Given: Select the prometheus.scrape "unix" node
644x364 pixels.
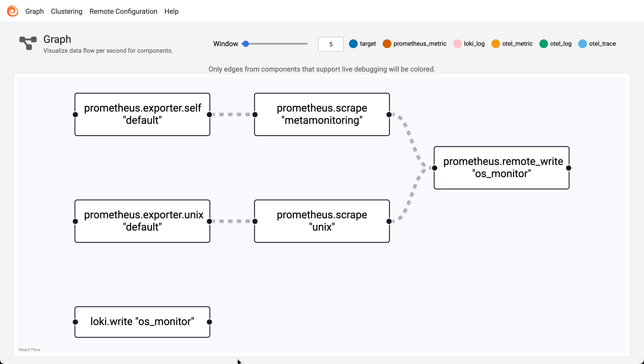Looking at the screenshot, I should coord(322,221).
